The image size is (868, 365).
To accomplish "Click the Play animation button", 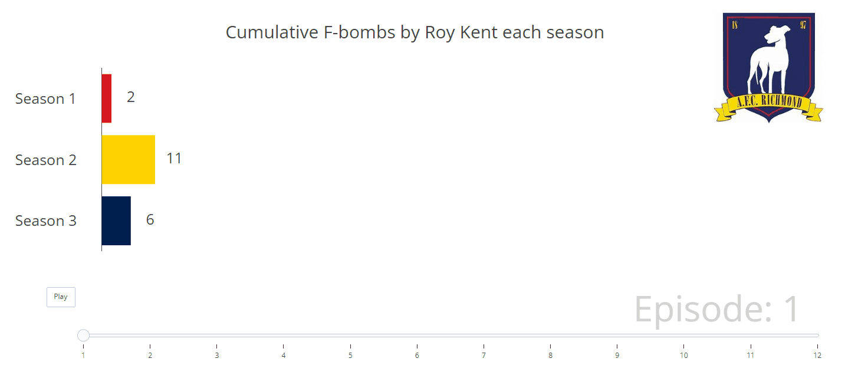I will 61,297.
